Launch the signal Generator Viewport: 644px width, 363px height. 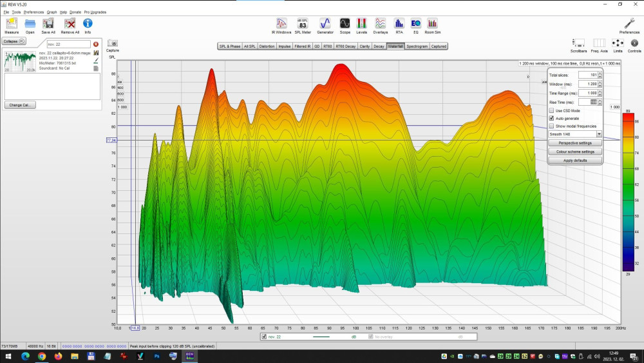(325, 25)
